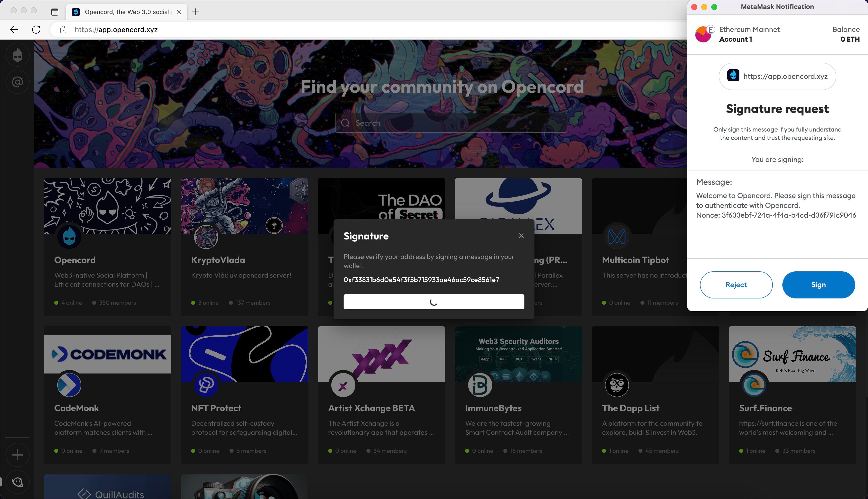Click the lock site info icon
This screenshot has width=868, height=499.
click(63, 29)
